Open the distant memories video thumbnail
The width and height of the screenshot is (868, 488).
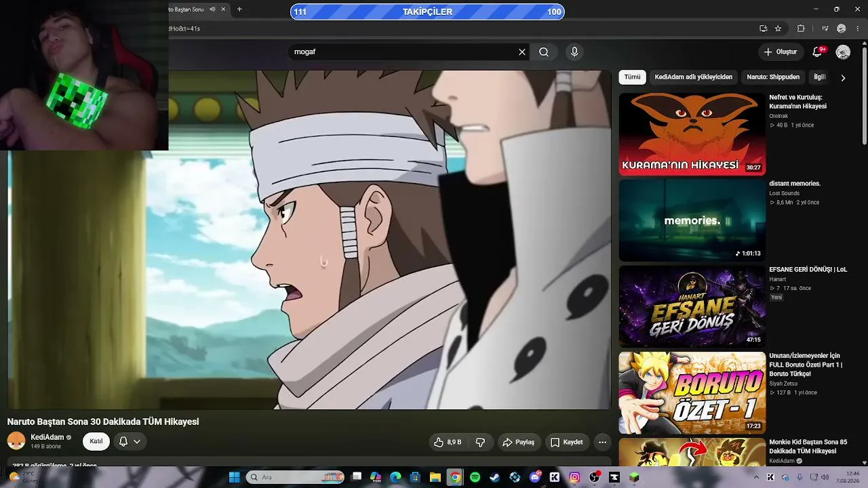[x=692, y=220]
